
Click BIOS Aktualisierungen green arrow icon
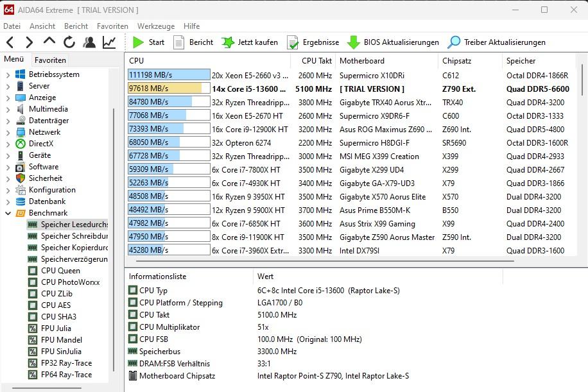pos(353,42)
